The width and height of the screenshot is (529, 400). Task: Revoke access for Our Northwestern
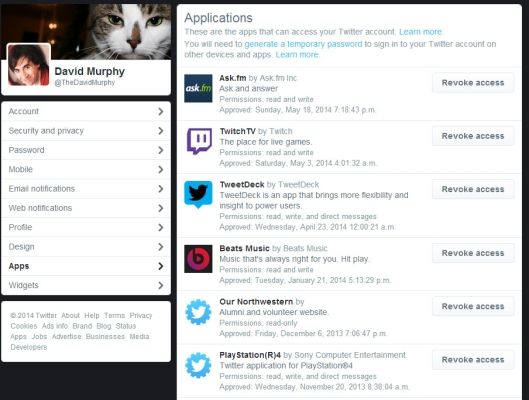[473, 306]
